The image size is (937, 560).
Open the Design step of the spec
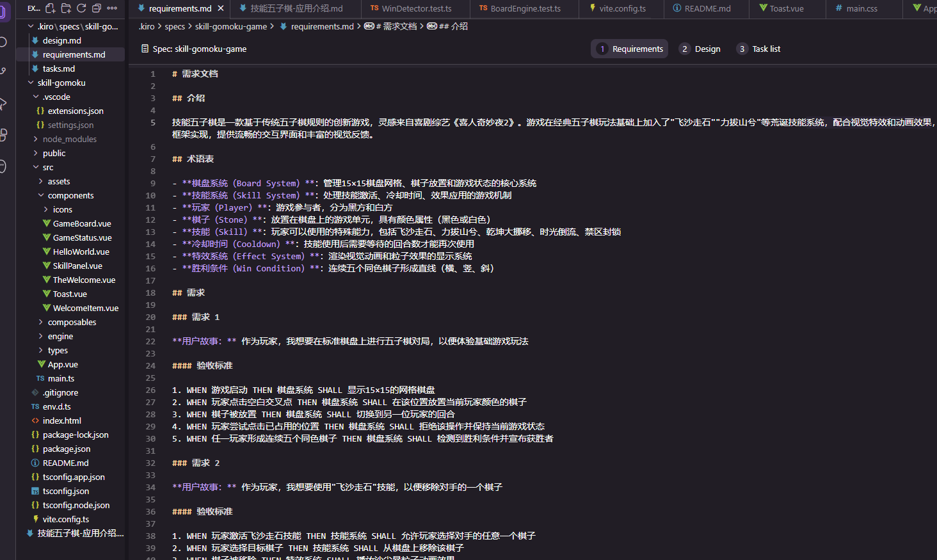(x=700, y=49)
